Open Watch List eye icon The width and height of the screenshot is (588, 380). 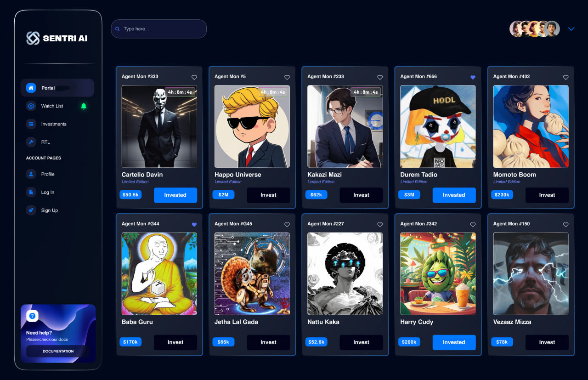(31, 106)
